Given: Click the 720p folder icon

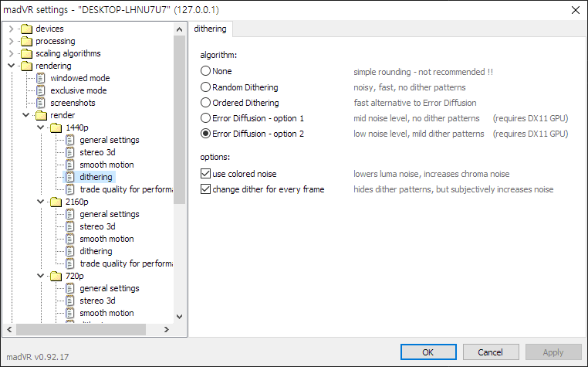Looking at the screenshot, I should click(56, 276).
